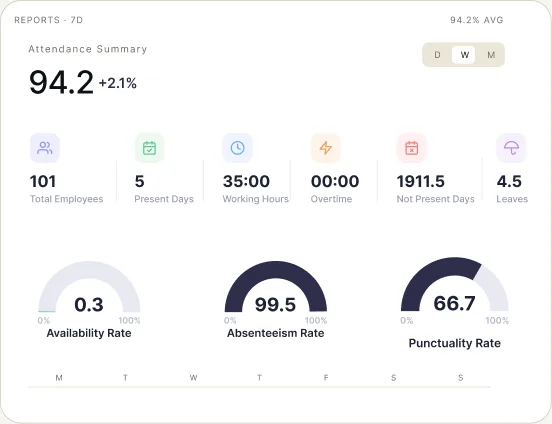Image resolution: width=552 pixels, height=424 pixels.
Task: Click the '94.2% AVG' label
Action: click(477, 20)
